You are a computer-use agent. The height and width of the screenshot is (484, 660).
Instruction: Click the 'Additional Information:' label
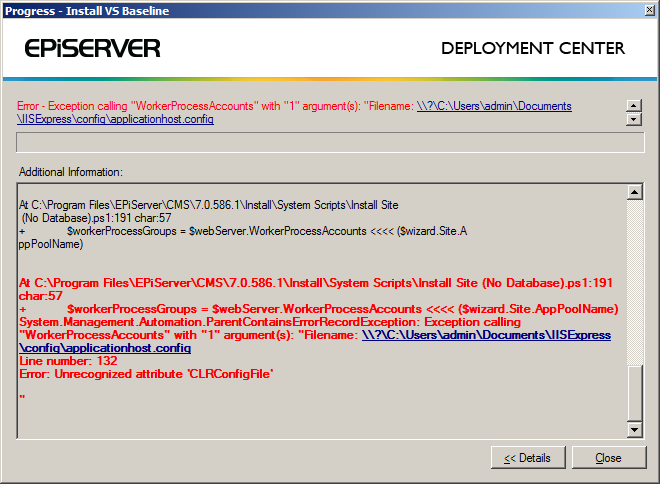70,172
